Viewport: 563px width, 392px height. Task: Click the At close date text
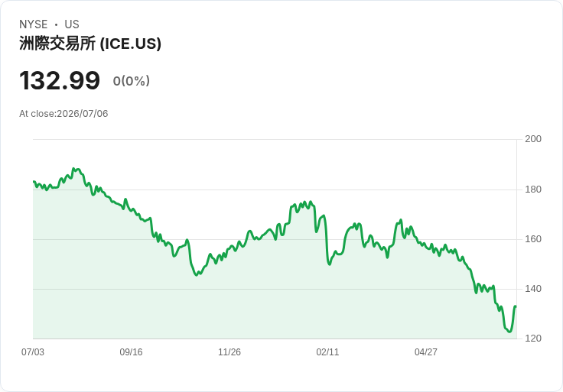(x=63, y=114)
